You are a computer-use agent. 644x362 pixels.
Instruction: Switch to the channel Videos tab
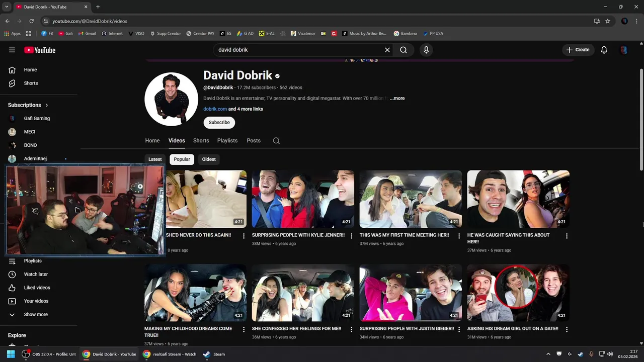[177, 141]
